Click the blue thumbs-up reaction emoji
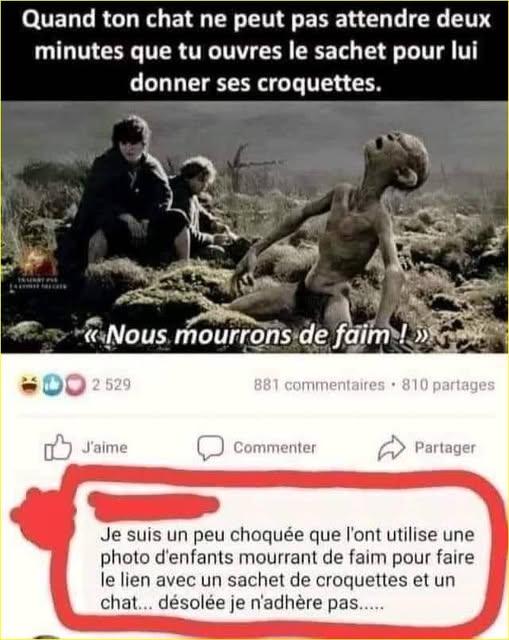Viewport: 509px width, 640px height. point(53,386)
